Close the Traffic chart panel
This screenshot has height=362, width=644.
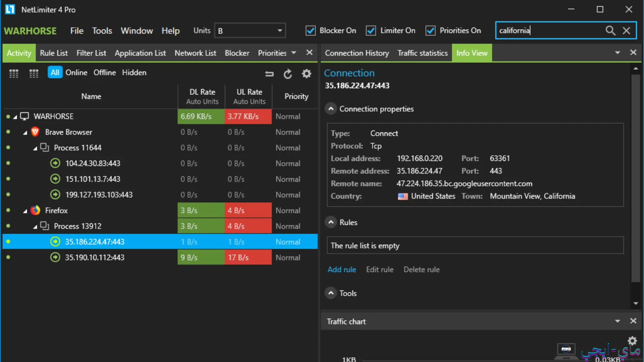pos(633,321)
